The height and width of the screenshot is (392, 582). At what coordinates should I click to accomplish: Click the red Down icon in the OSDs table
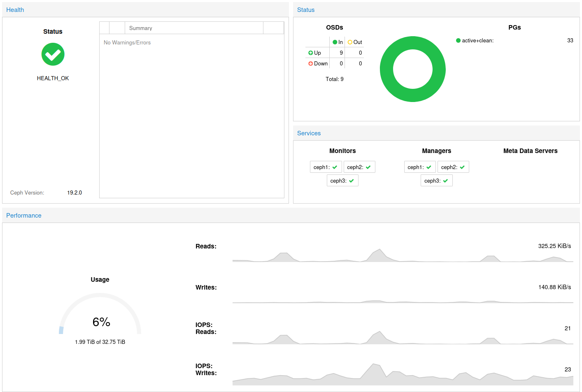pyautogui.click(x=311, y=63)
